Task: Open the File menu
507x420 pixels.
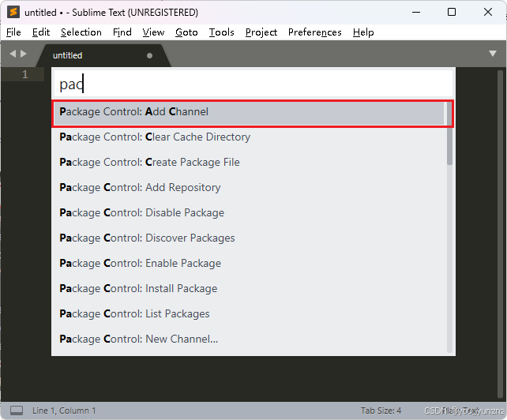Action: point(13,32)
